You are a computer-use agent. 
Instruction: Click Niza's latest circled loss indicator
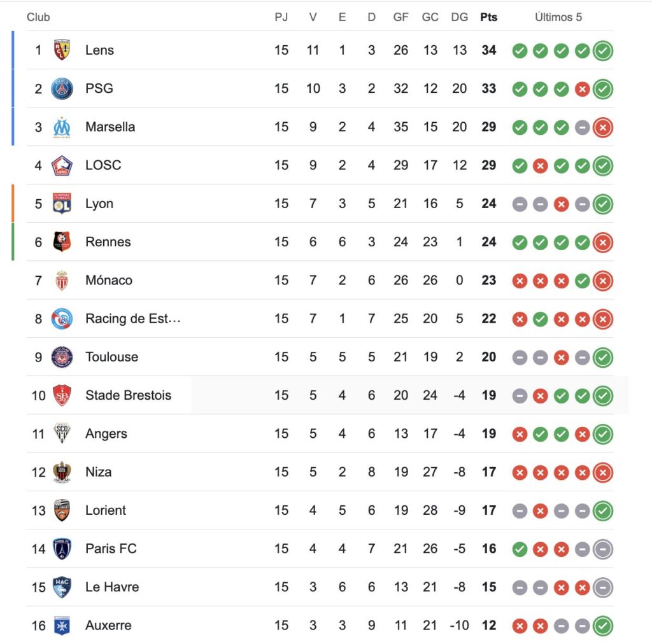coord(602,473)
